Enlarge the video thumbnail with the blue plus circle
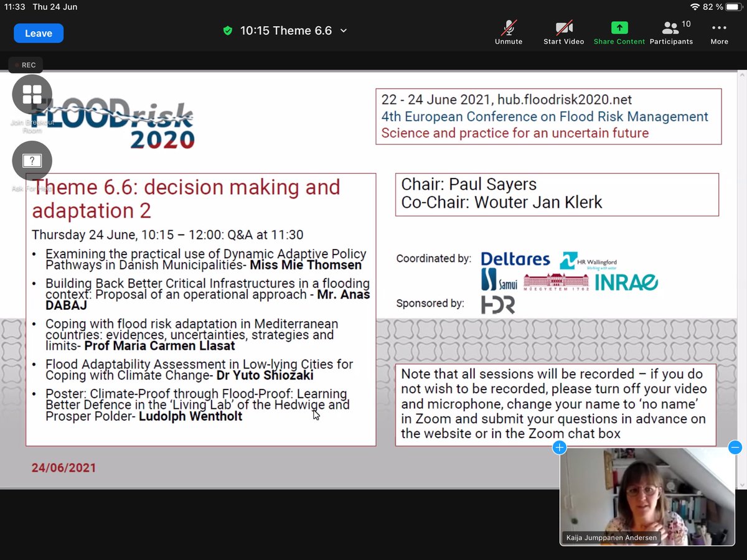The image size is (747, 560). click(x=559, y=447)
